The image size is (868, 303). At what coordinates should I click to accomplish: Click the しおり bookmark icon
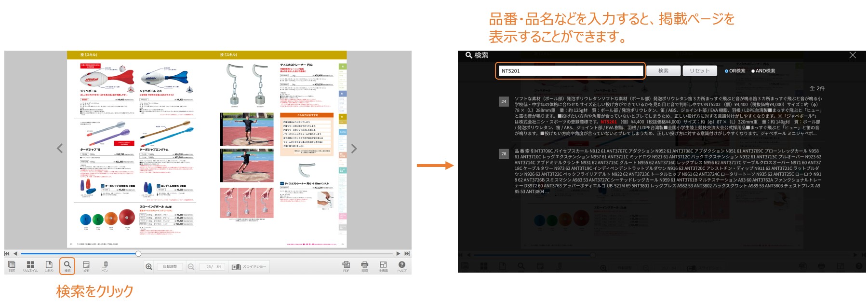(x=49, y=265)
